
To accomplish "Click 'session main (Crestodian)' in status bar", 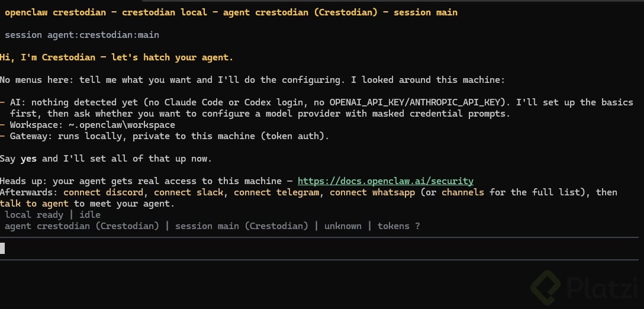I will click(x=241, y=226).
